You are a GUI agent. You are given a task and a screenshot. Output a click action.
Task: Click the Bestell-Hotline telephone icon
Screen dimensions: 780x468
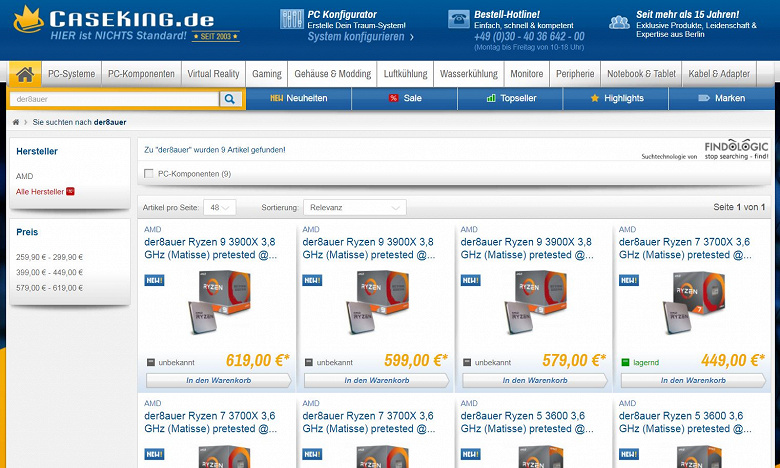[x=458, y=19]
